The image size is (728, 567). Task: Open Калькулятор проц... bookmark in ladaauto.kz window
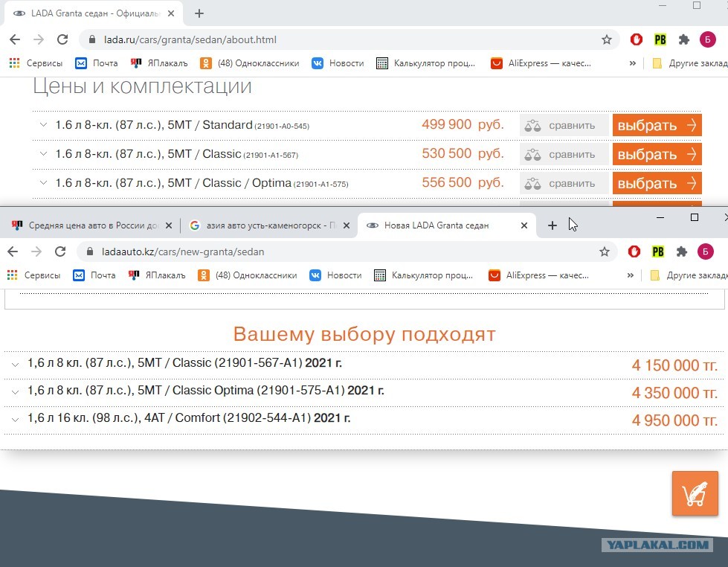pyautogui.click(x=423, y=275)
